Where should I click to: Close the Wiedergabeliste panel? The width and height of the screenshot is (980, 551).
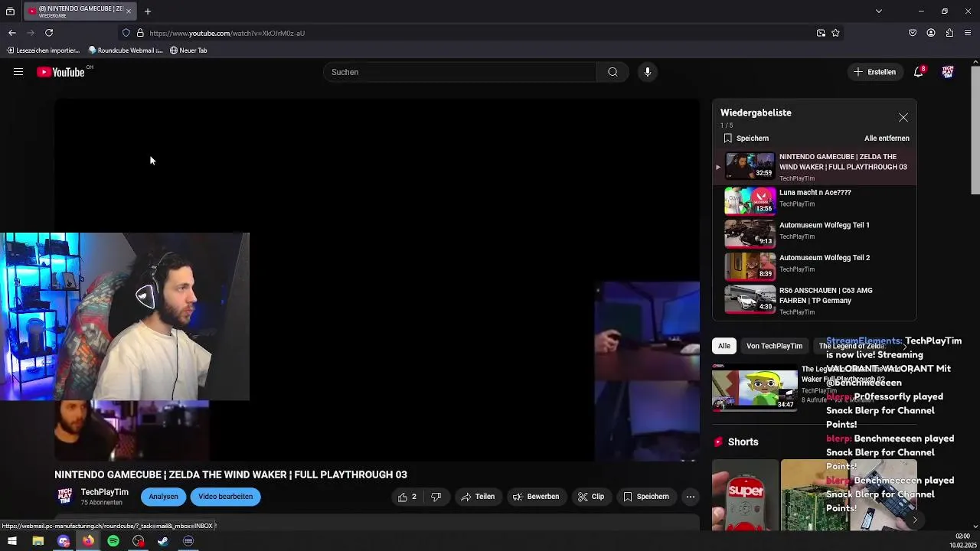(903, 118)
